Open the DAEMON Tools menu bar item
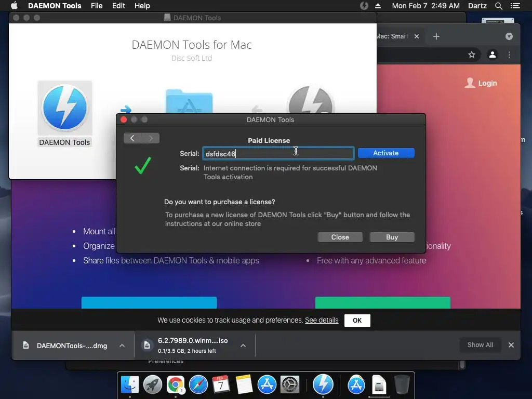Screen dimensions: 532x399 [x=55, y=6]
